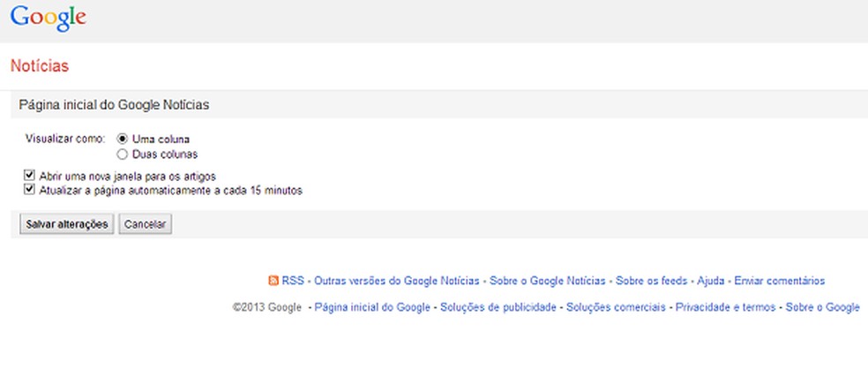868x384 pixels.
Task: Go to Página inicial do Google link
Action: [372, 307]
